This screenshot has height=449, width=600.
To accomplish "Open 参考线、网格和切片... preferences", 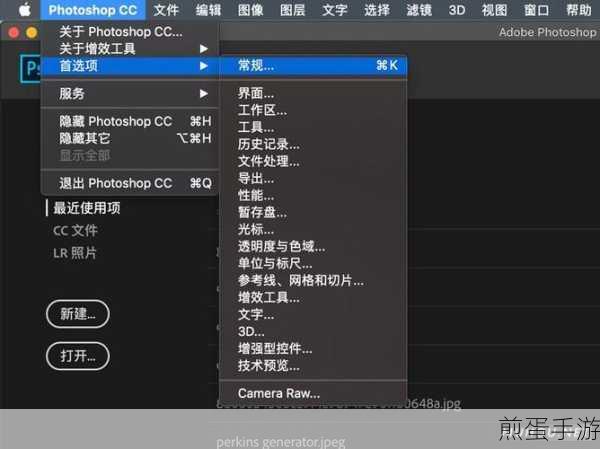I will click(313, 281).
